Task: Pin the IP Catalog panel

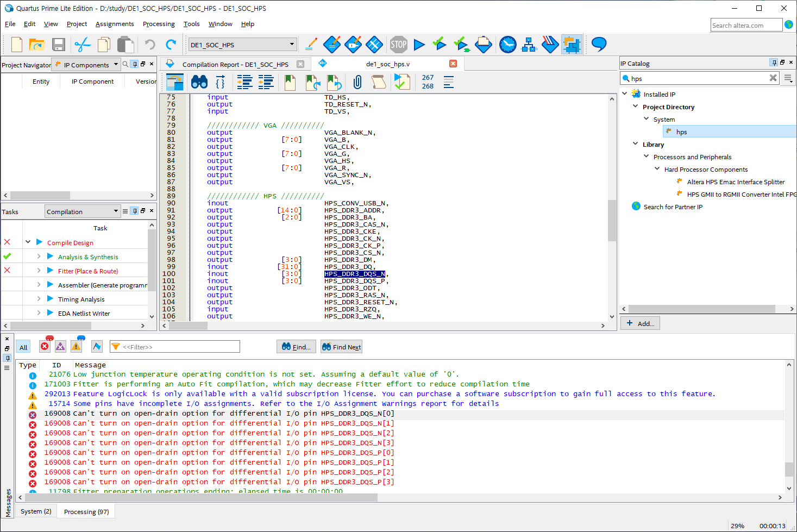Action: pyautogui.click(x=774, y=62)
